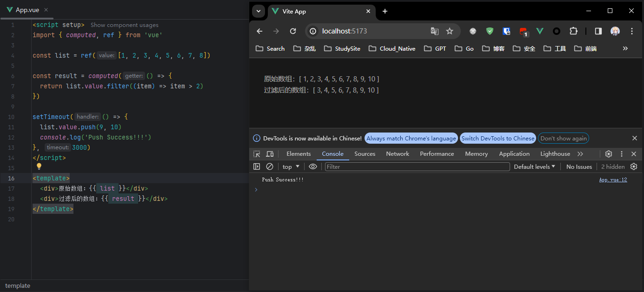Switch to the Performance tab
The width and height of the screenshot is (644, 292).
[437, 154]
